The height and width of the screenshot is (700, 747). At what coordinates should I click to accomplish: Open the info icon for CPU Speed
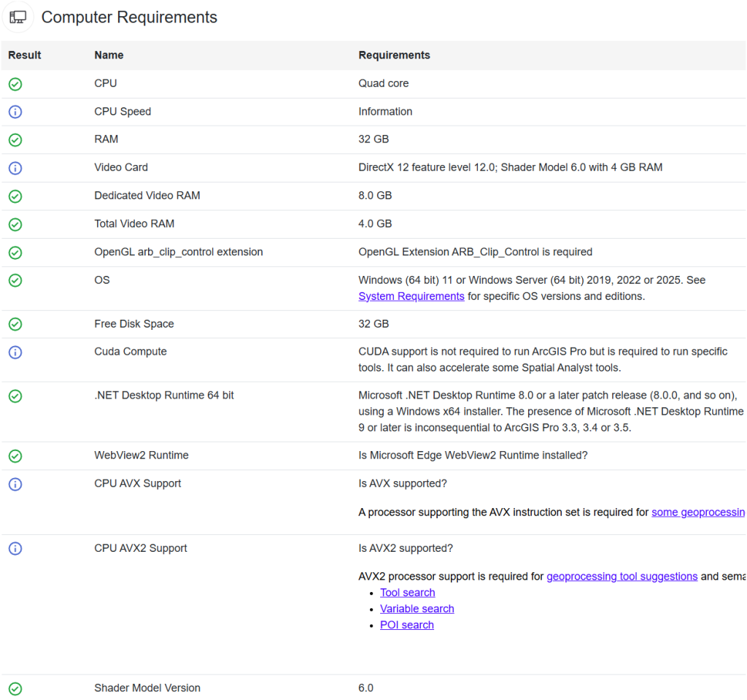15,112
